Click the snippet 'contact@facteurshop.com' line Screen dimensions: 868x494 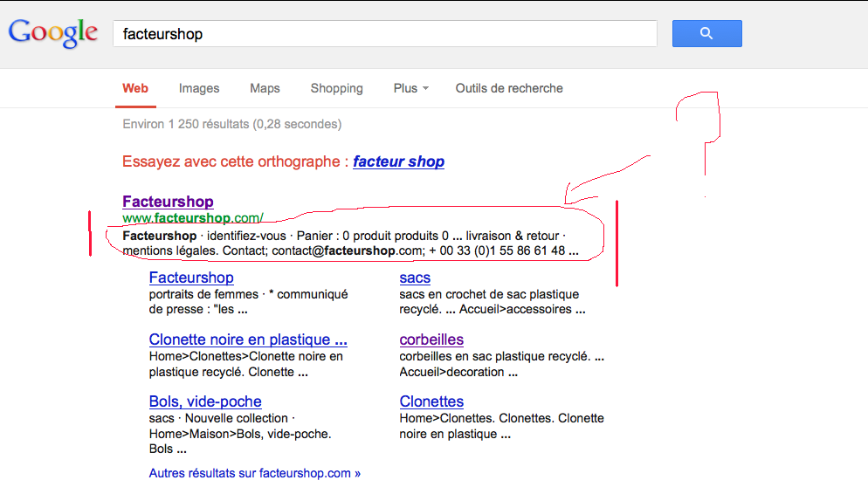[x=350, y=251]
